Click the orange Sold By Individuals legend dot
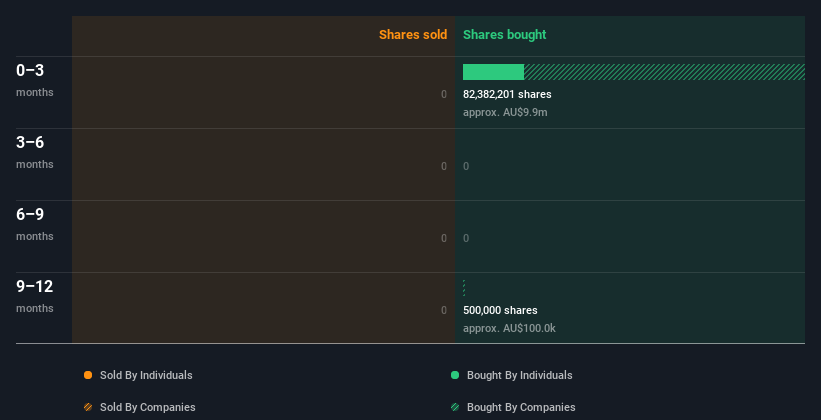821x420 pixels. pos(88,375)
